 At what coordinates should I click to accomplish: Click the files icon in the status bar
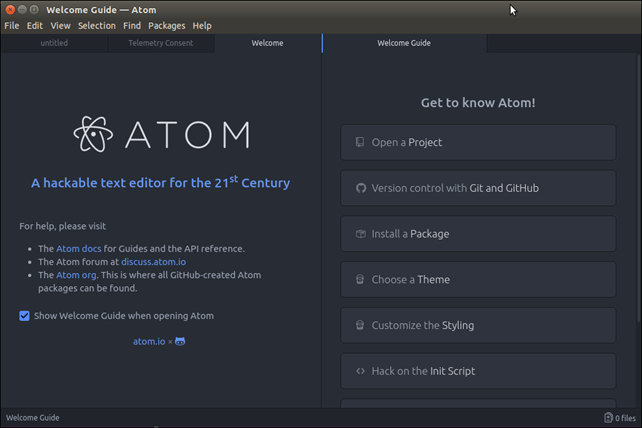[x=608, y=418]
